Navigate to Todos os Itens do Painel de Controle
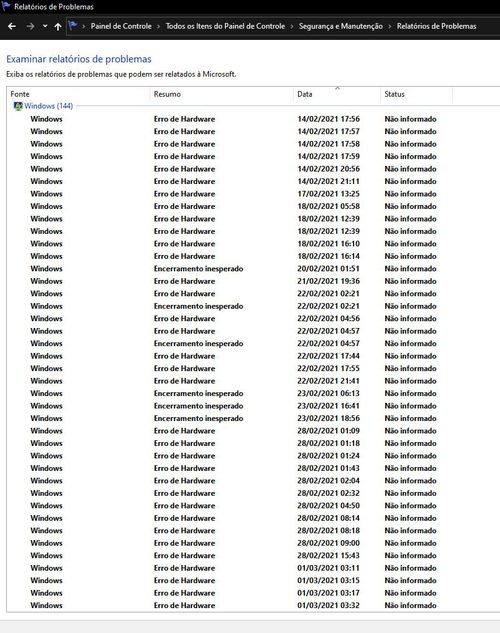The height and width of the screenshot is (633, 500). 225,26
